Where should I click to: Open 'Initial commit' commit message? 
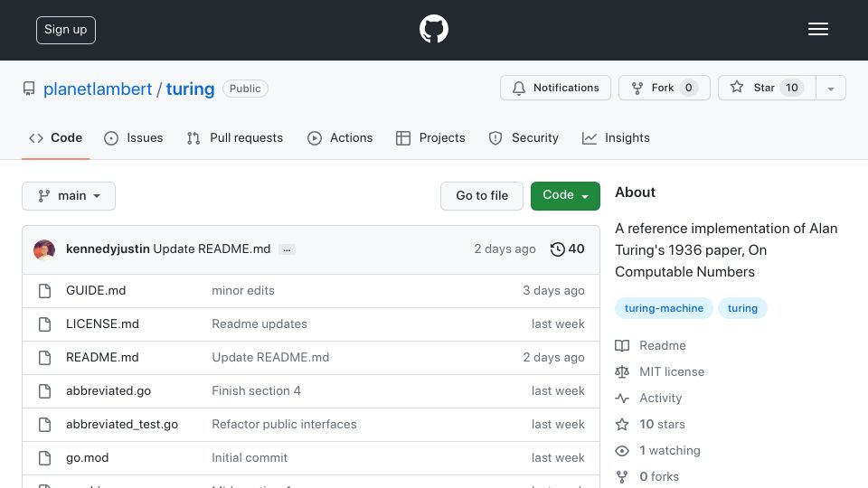250,457
